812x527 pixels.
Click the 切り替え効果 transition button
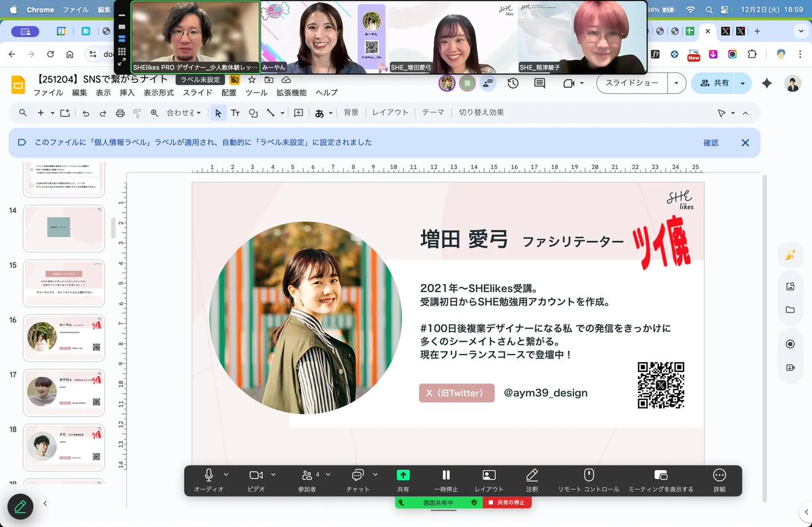(x=481, y=112)
